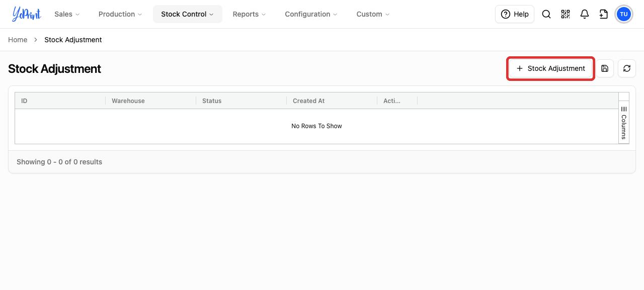Sort by the Created At column header

[x=332, y=101]
